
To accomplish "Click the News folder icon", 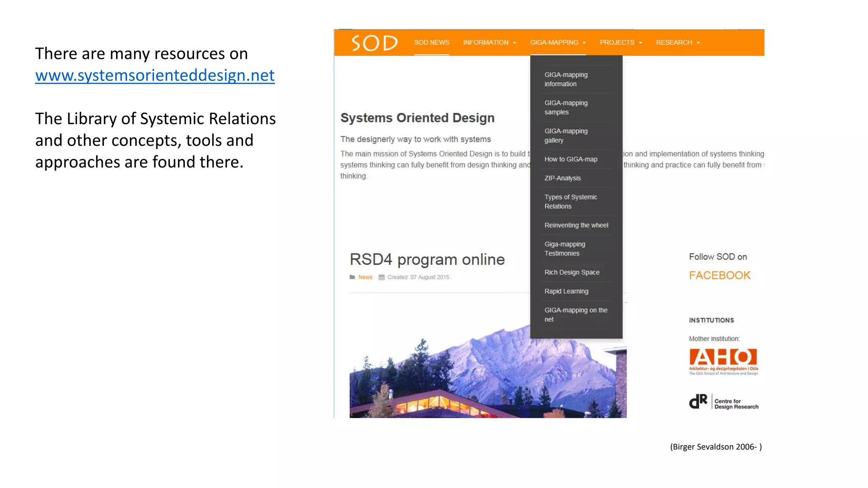I will 352,277.
